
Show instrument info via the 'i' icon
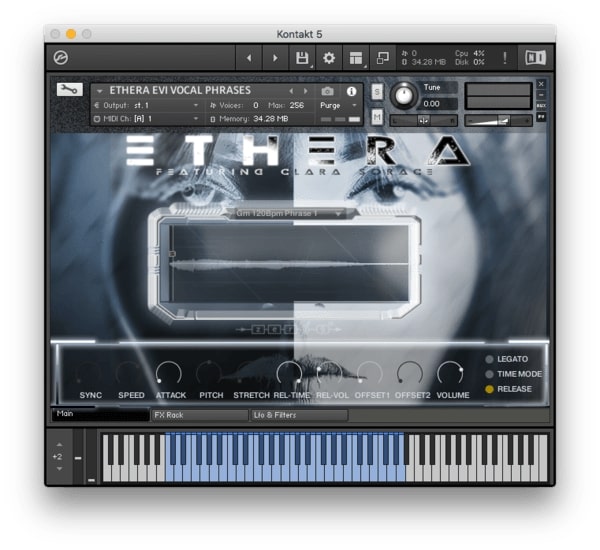(x=351, y=91)
